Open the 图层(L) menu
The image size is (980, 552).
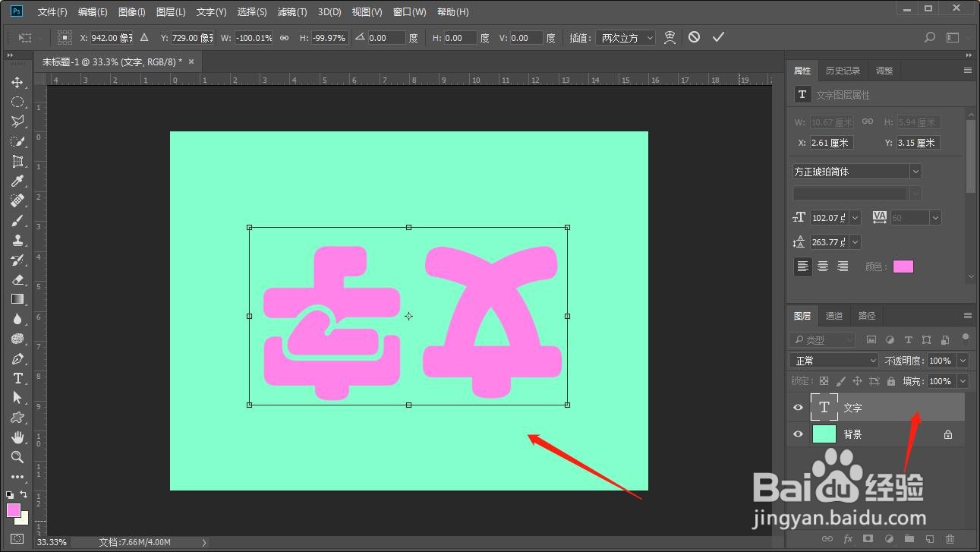click(171, 12)
